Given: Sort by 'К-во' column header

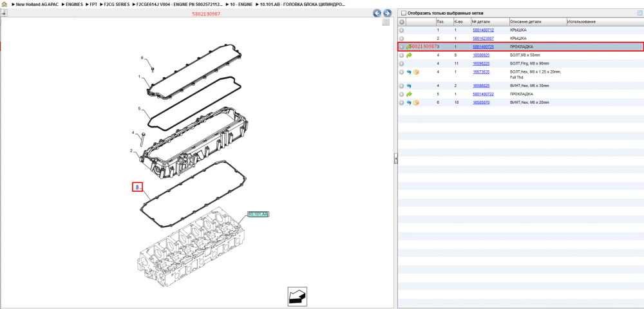Looking at the screenshot, I should [x=461, y=22].
